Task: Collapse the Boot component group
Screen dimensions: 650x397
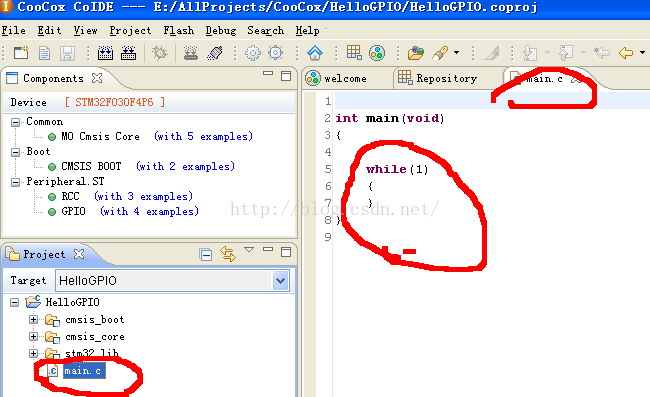Action: [15, 152]
